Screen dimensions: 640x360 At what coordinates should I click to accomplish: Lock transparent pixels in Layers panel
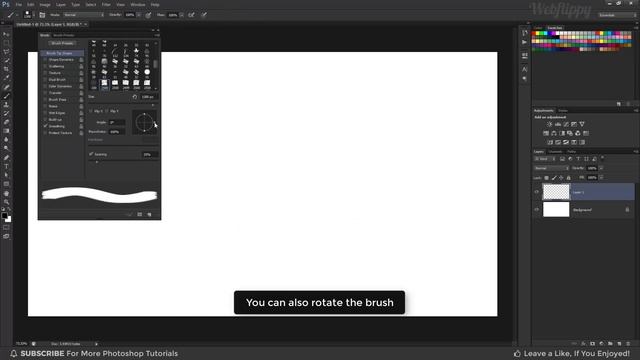pyautogui.click(x=546, y=178)
